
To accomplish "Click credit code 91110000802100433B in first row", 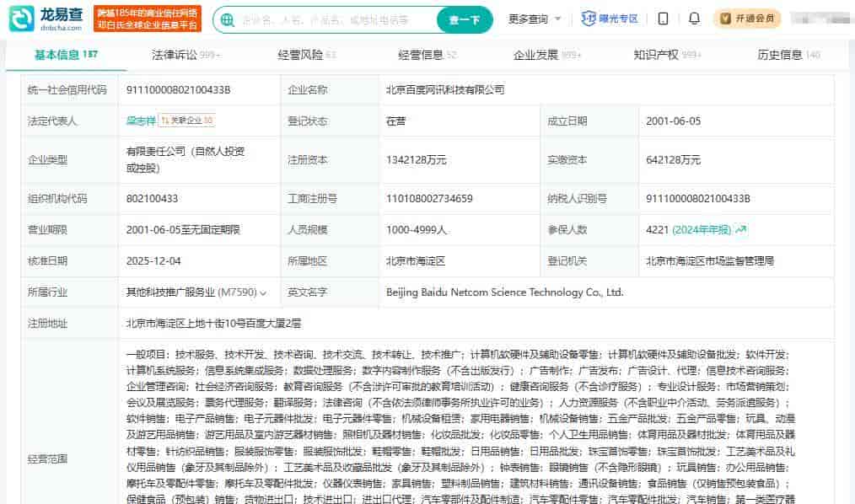I will point(178,90).
